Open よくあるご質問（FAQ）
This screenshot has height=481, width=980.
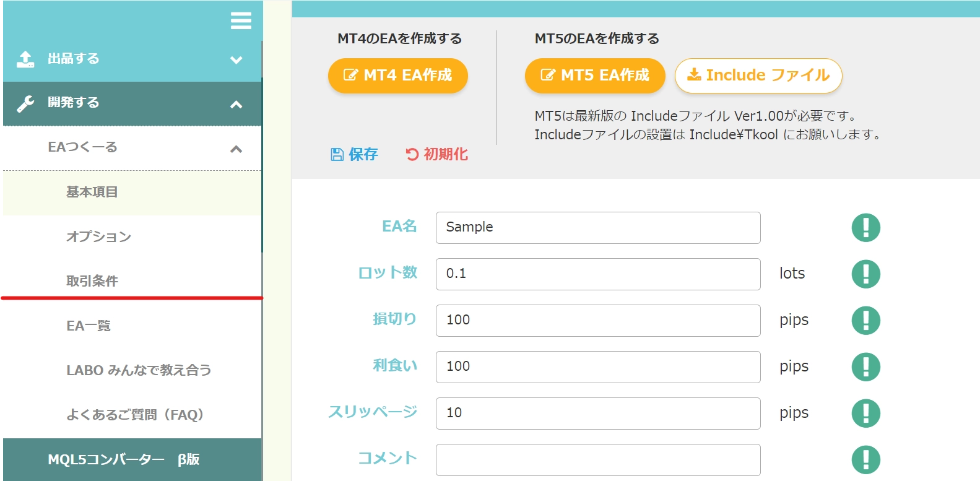(x=132, y=415)
